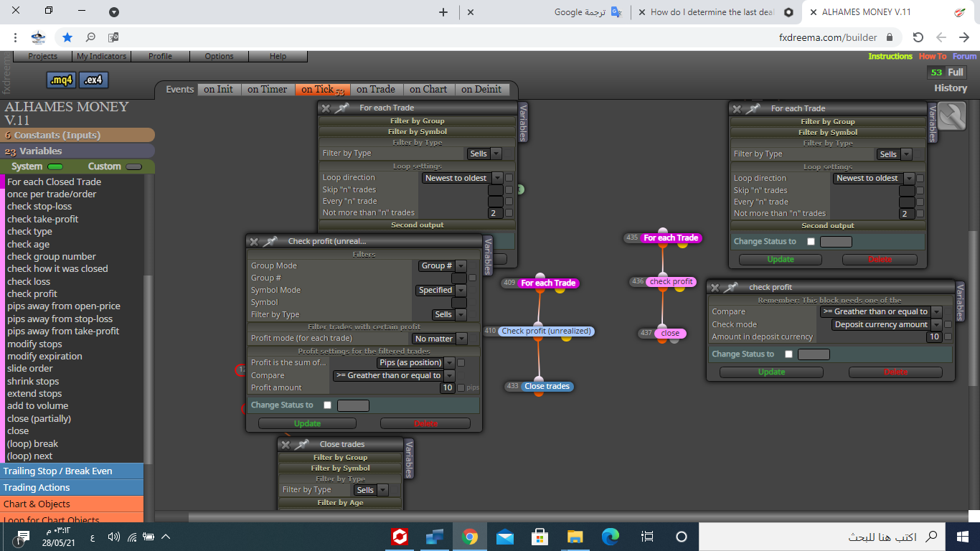
Task: Open the wrench settings icon
Action: coord(952,116)
